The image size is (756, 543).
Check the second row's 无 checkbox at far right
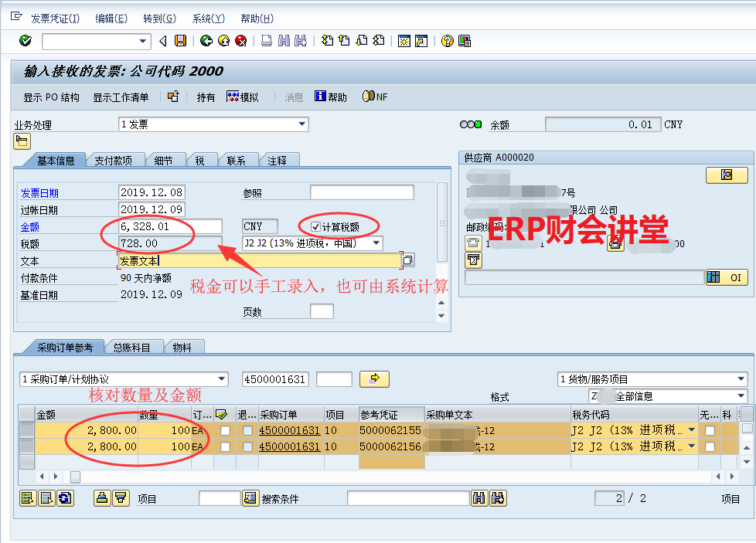click(710, 447)
